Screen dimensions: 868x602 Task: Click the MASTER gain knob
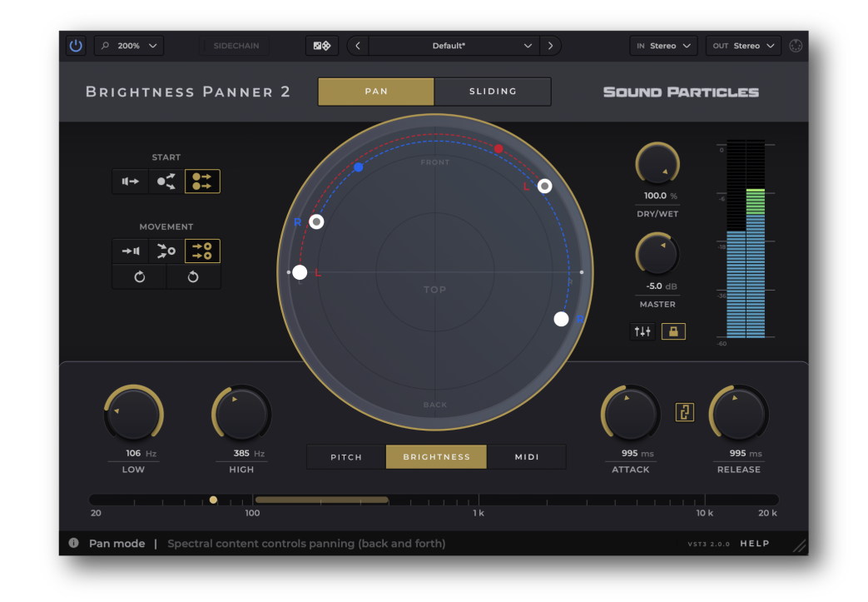tap(657, 254)
